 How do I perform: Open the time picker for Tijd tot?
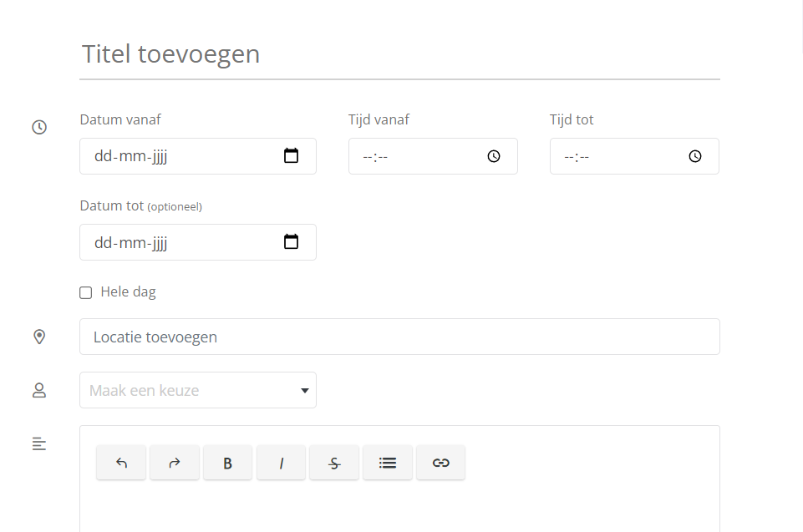point(695,156)
